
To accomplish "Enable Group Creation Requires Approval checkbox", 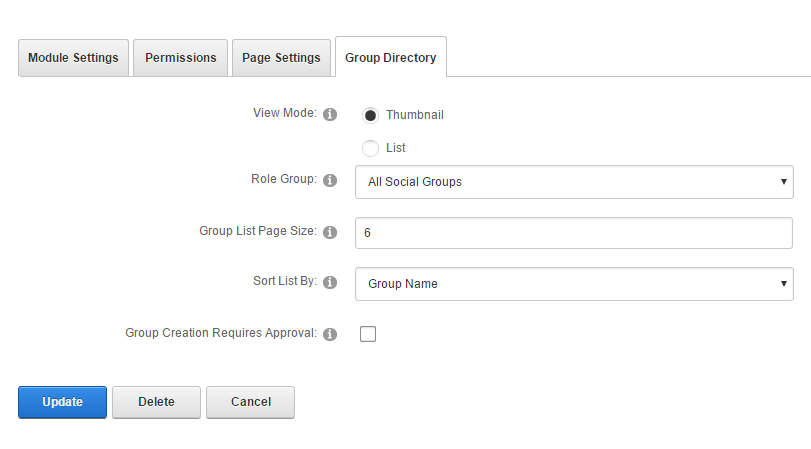I will [368, 334].
